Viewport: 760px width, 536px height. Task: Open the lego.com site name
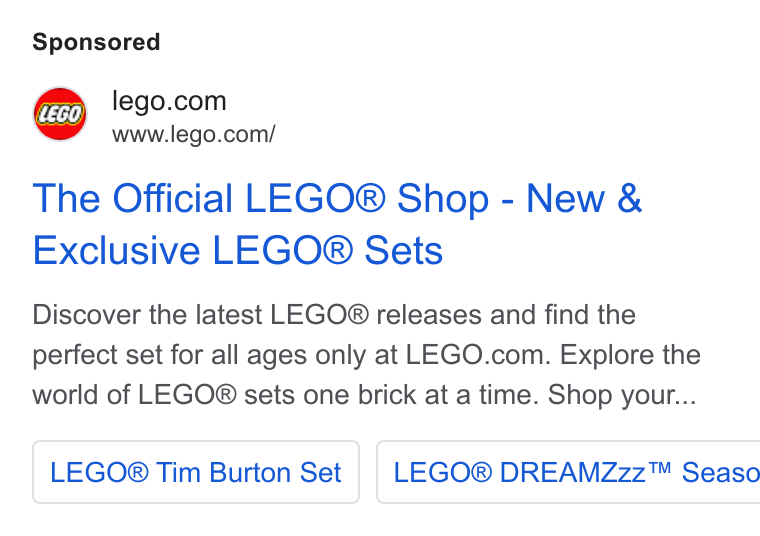(x=169, y=101)
